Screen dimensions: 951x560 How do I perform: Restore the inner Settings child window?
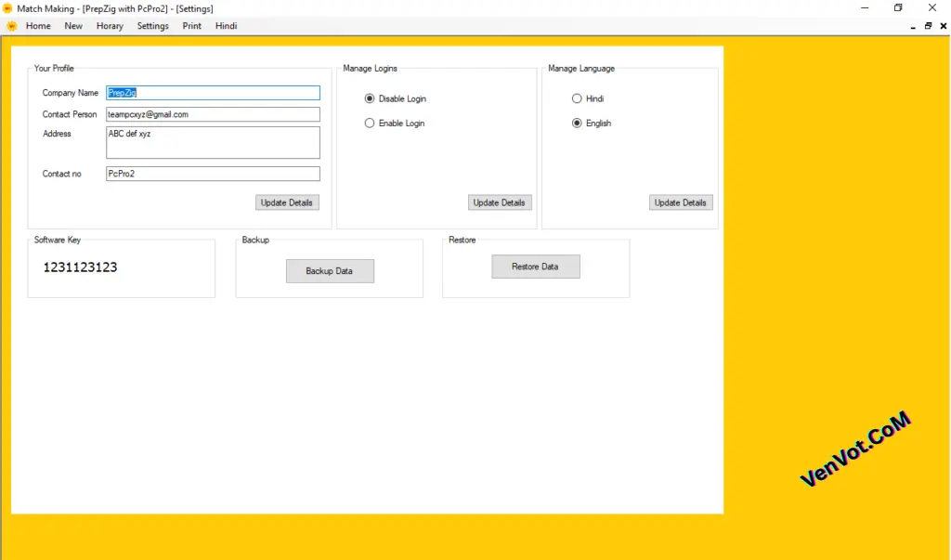point(929,26)
